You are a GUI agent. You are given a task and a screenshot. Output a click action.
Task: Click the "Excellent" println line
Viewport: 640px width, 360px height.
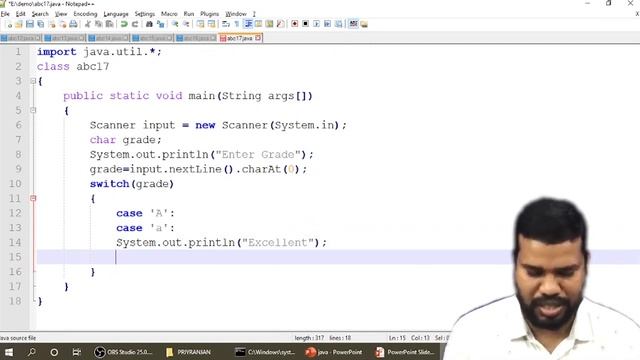coord(222,243)
